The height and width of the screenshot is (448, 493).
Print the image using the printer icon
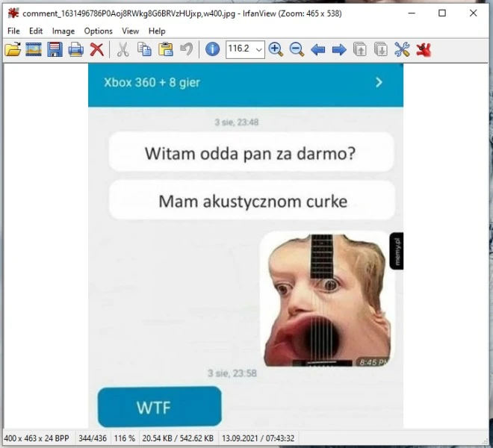(75, 49)
